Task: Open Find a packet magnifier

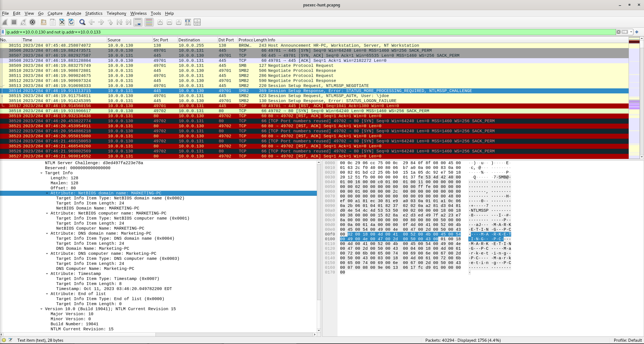Action: 82,22
